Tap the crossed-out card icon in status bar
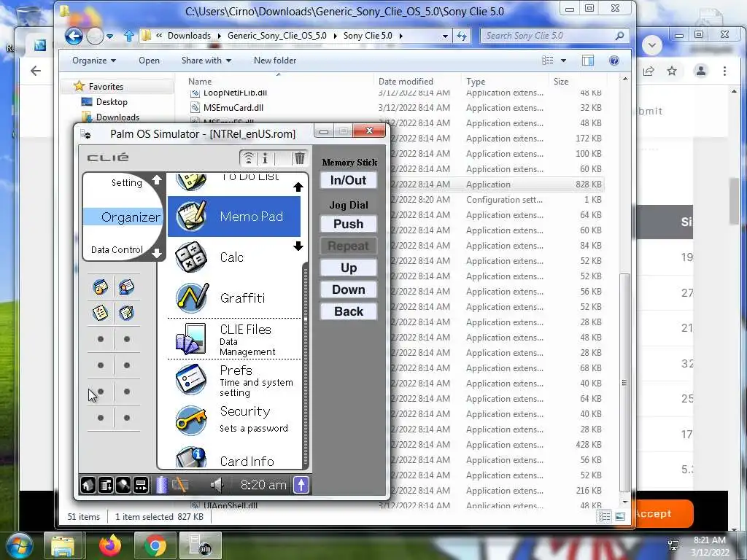The width and height of the screenshot is (747, 560). pos(180,485)
